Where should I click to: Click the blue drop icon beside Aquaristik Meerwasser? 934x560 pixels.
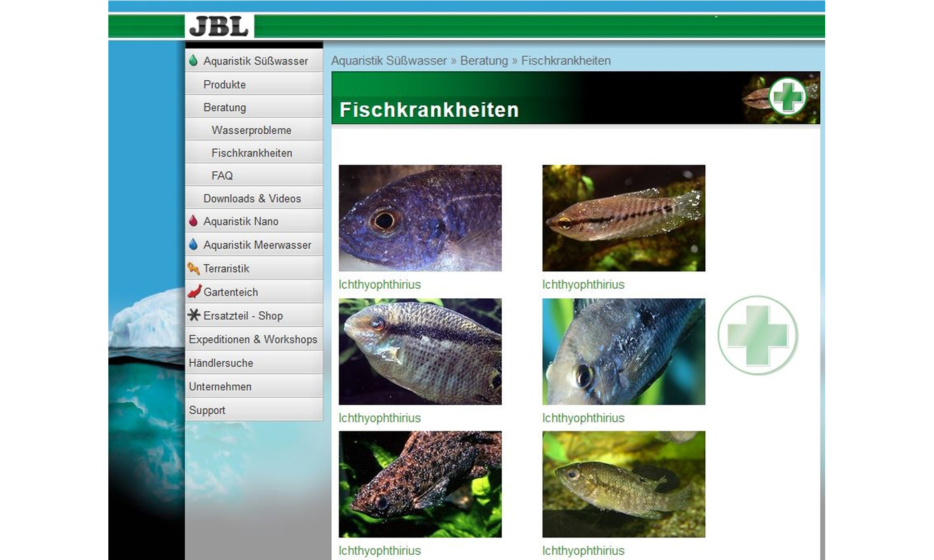tap(194, 244)
